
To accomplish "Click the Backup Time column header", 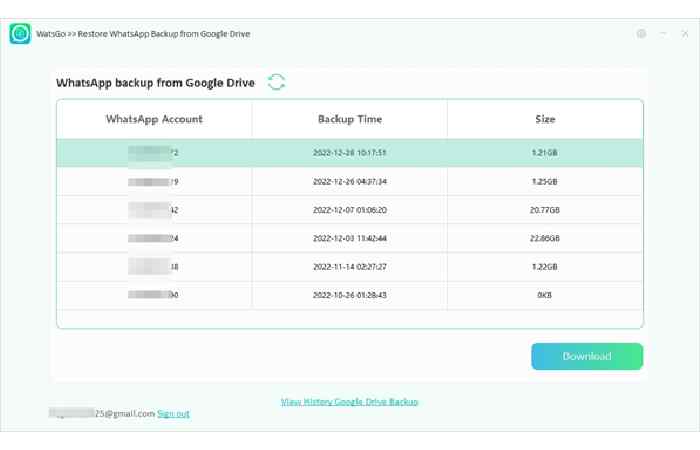I will pos(350,119).
